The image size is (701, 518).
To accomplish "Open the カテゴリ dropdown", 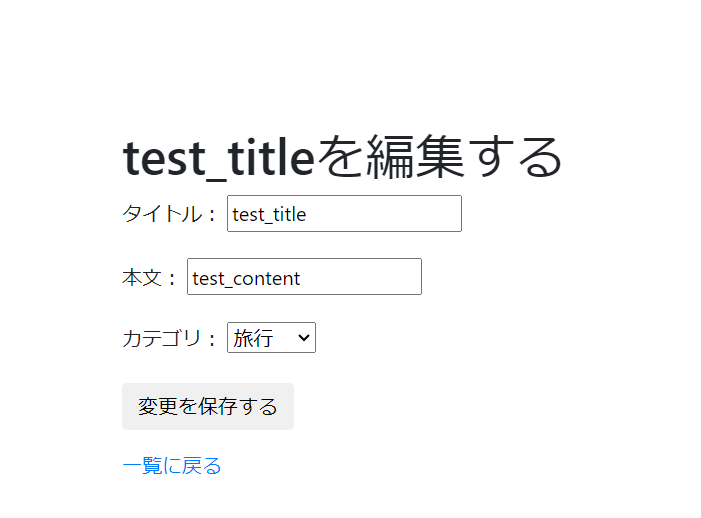I will point(271,338).
